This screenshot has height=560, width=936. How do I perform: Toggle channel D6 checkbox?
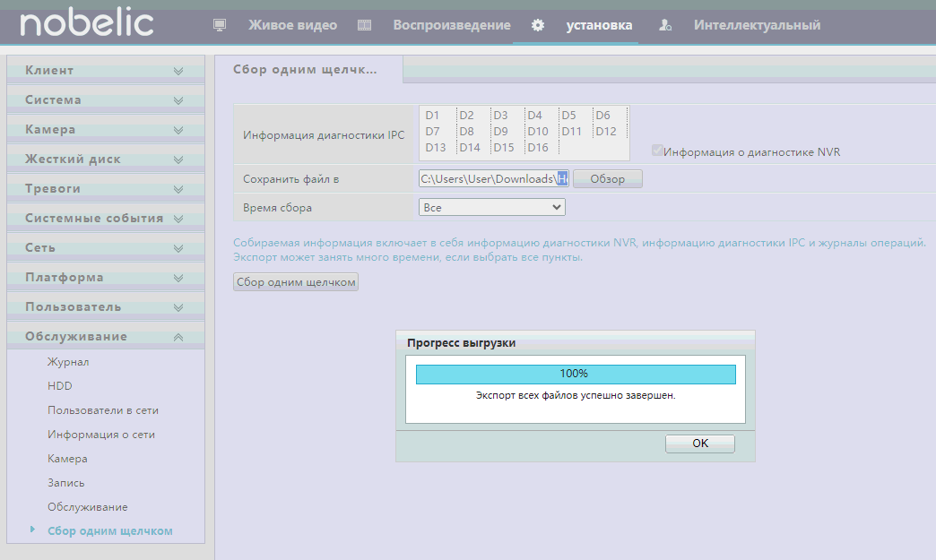pos(602,115)
